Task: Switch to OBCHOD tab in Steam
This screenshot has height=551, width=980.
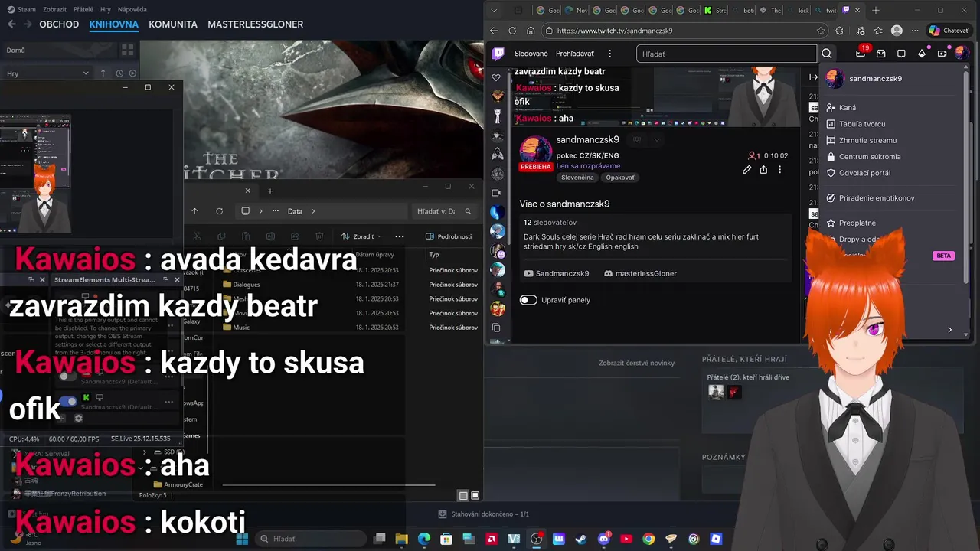Action: click(59, 24)
